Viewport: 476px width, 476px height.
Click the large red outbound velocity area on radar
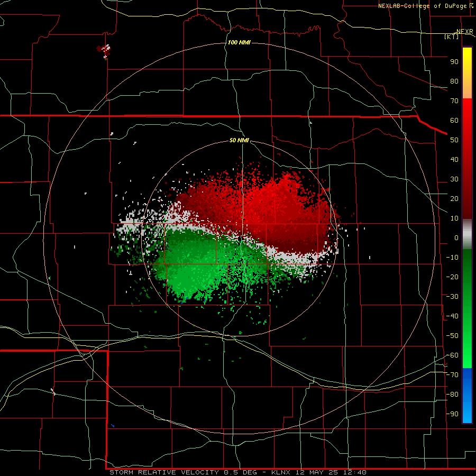click(267, 209)
